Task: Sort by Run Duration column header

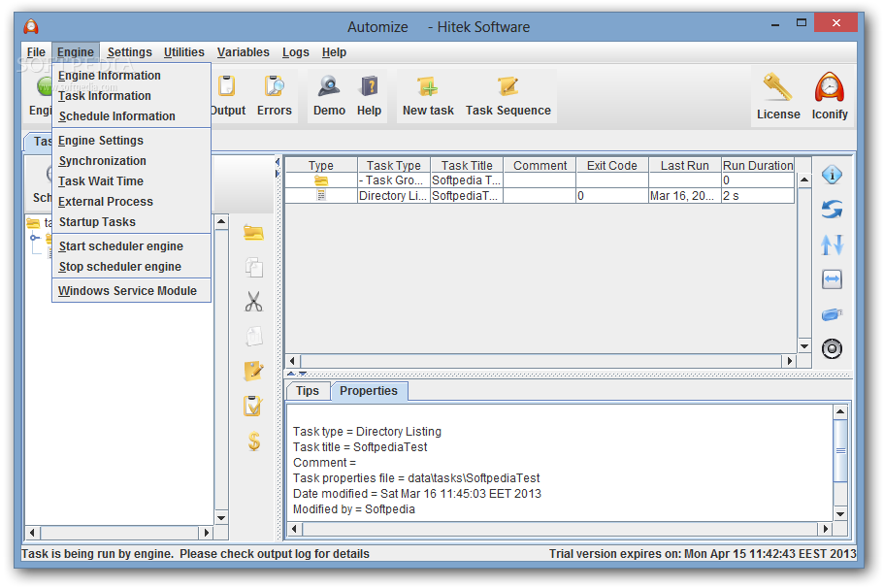Action: tap(758, 165)
